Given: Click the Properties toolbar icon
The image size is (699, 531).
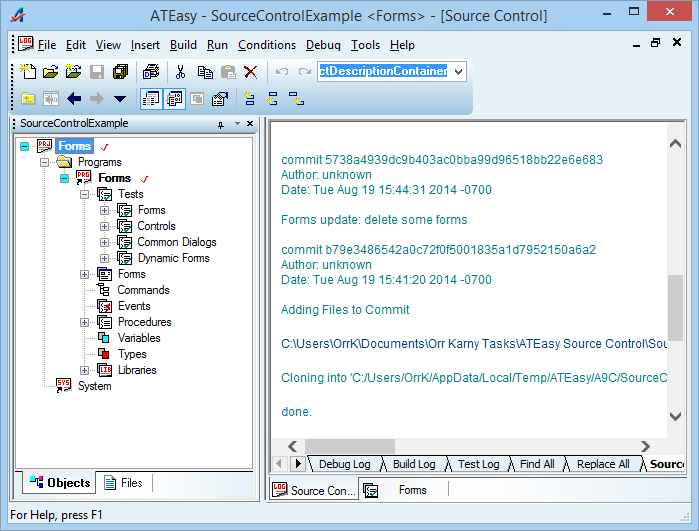Looking at the screenshot, I should click(220, 99).
